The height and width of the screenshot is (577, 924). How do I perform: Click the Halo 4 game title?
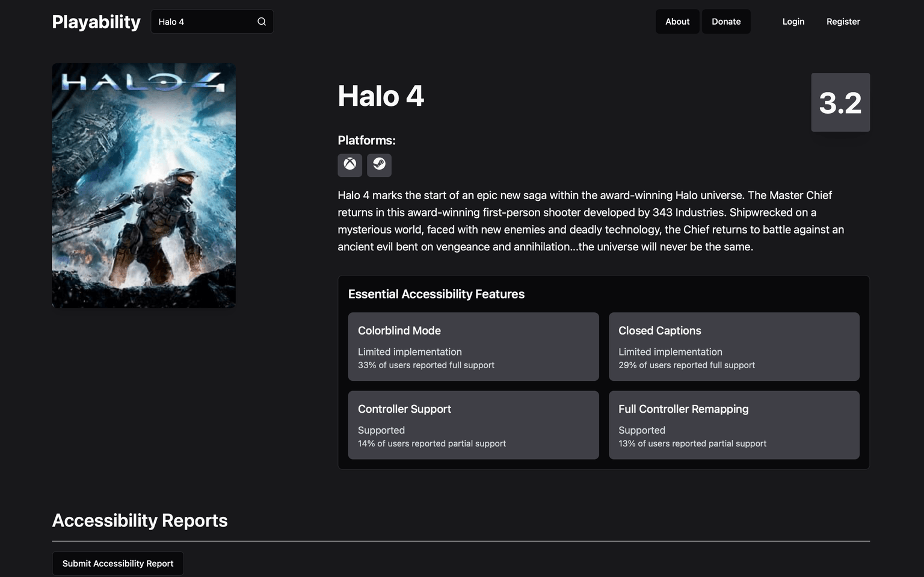[381, 96]
